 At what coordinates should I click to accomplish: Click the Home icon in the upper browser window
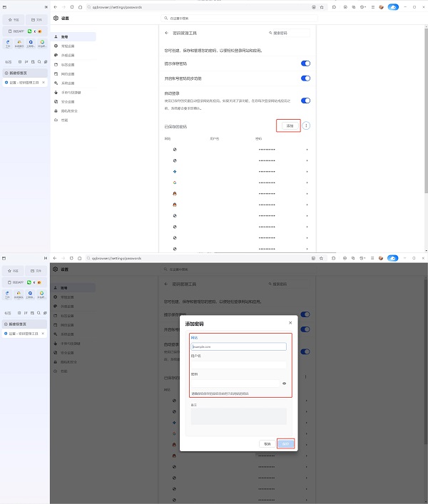point(80,7)
